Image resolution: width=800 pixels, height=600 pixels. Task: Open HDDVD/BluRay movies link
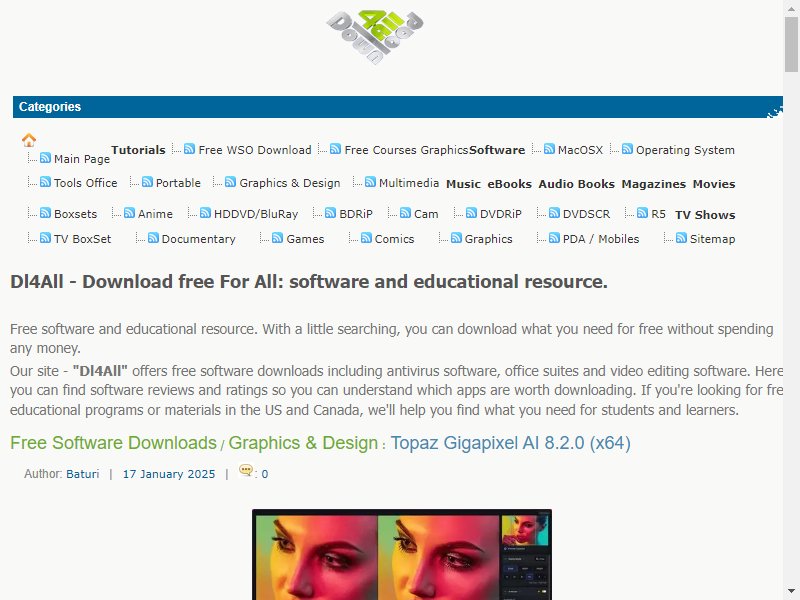point(256,214)
